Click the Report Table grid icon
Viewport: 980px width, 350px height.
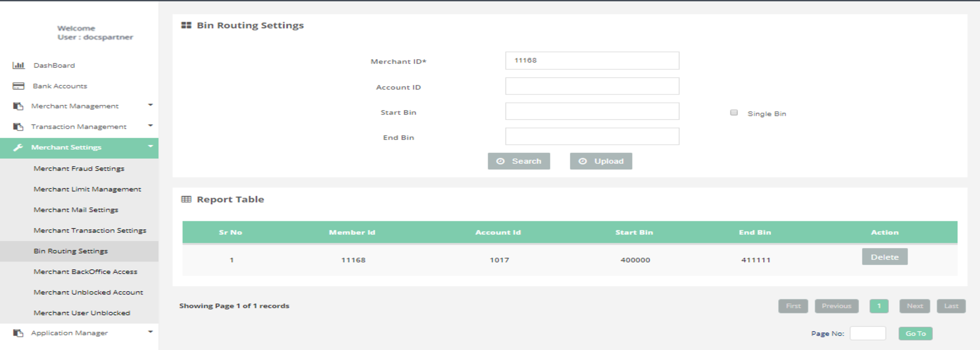(x=186, y=199)
